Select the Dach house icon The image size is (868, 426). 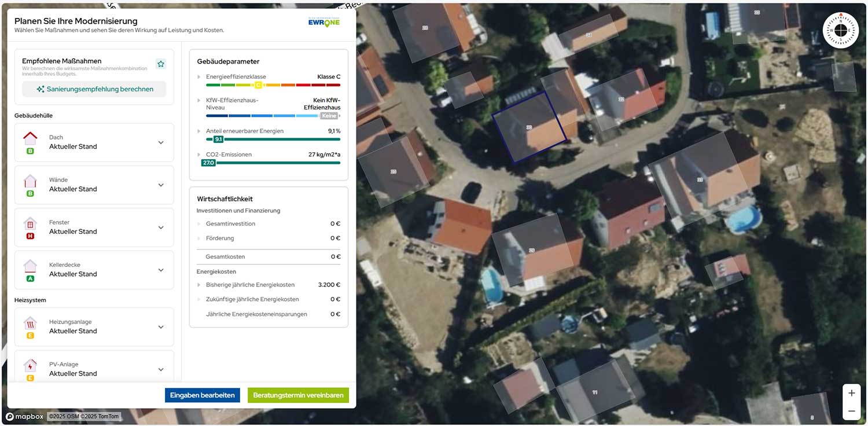[31, 139]
